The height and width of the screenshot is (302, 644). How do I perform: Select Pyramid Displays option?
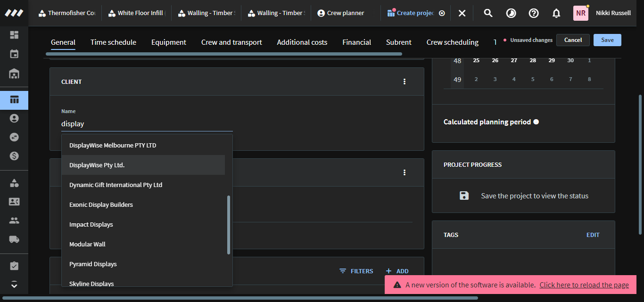(x=143, y=264)
